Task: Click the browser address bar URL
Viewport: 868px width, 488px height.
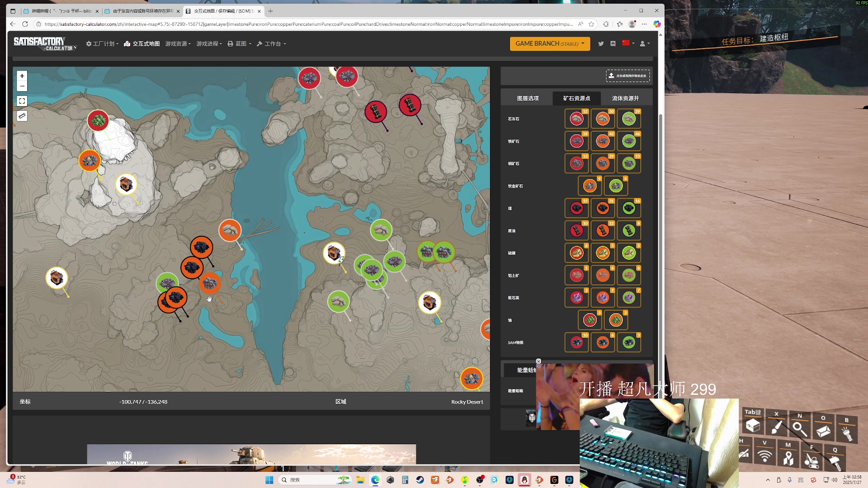Action: (x=308, y=24)
